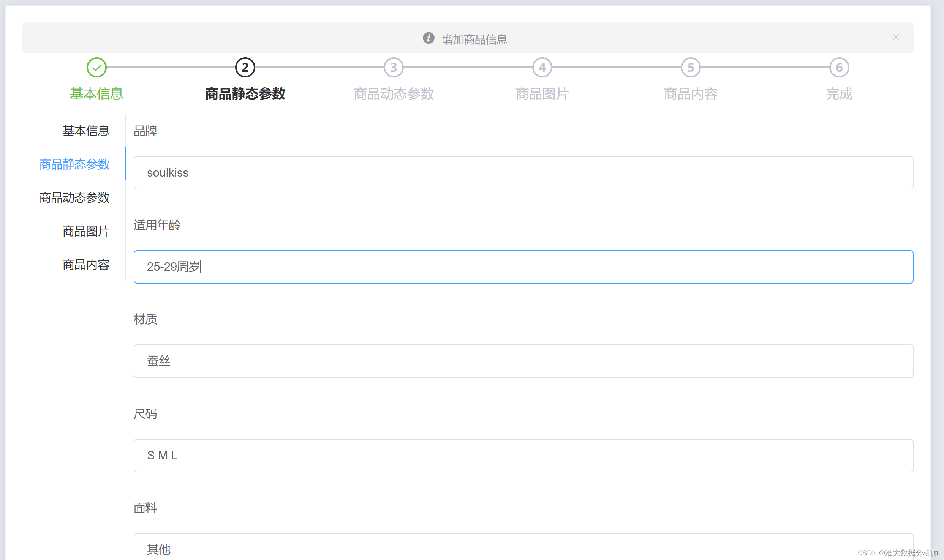Click the 适用年龄 input field
Screen dimensions: 944x560
click(523, 267)
